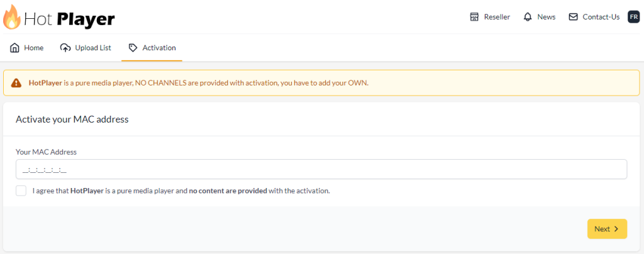The height and width of the screenshot is (254, 644).
Task: Click the News bell icon
Action: pyautogui.click(x=528, y=17)
